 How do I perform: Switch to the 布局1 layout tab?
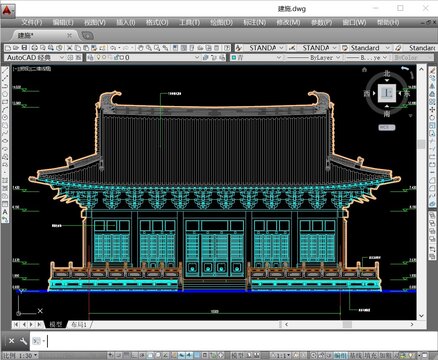[79, 324]
